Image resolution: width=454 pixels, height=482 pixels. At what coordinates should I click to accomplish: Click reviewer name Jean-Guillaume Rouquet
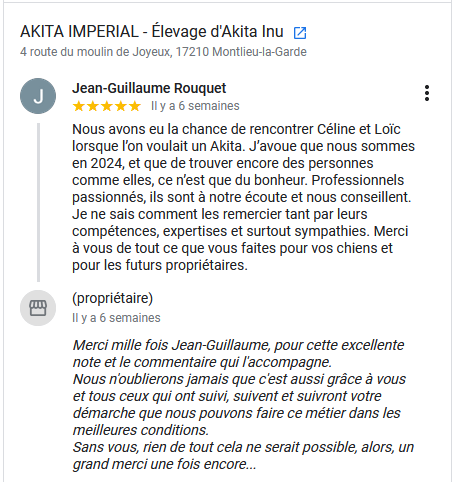[149, 88]
